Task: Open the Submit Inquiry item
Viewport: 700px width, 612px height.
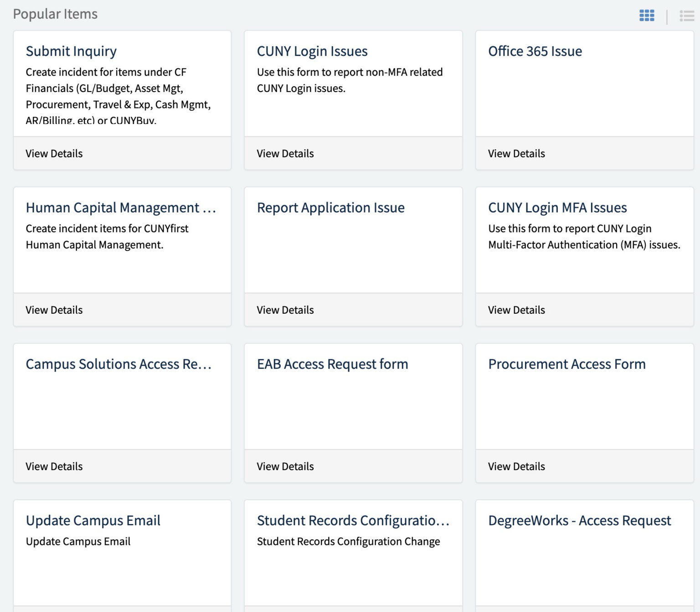Action: 71,51
